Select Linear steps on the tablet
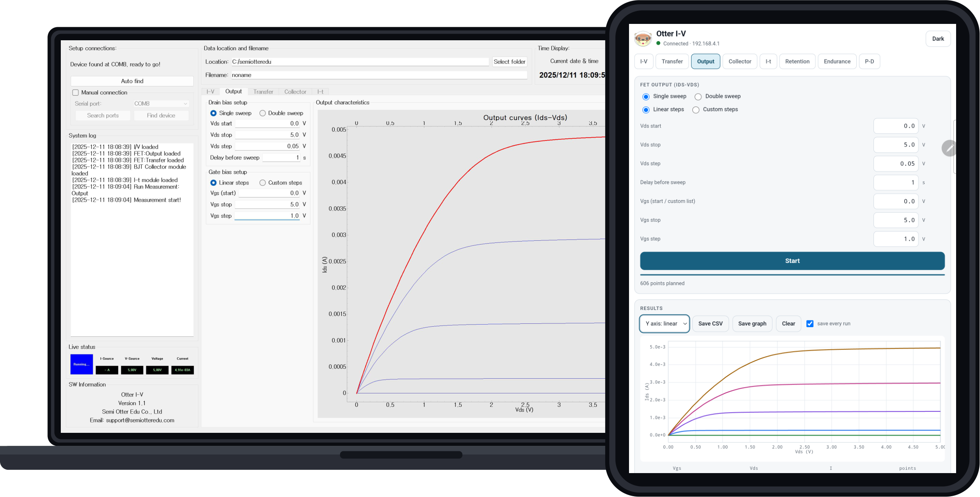The image size is (980, 497). 646,110
